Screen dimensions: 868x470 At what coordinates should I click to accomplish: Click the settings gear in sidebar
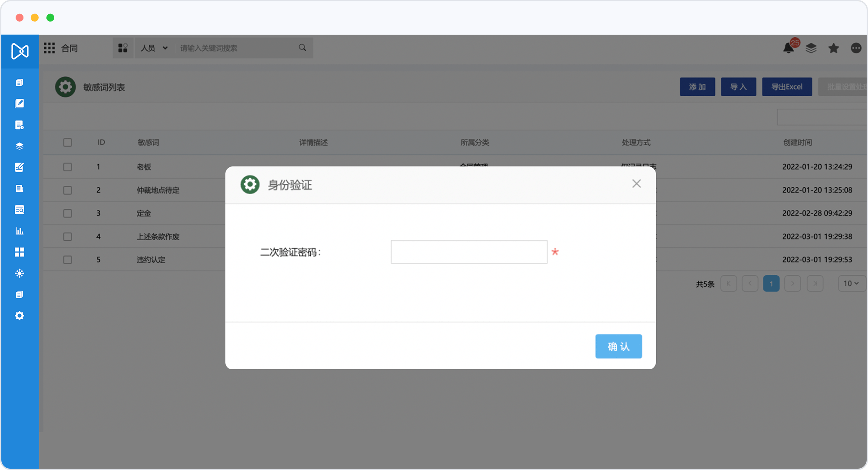(20, 316)
